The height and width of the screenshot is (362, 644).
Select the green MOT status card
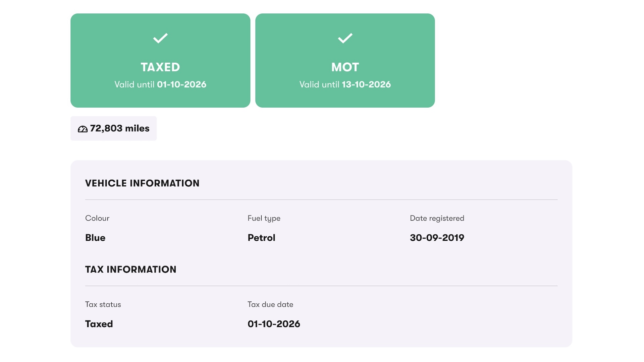tap(345, 60)
